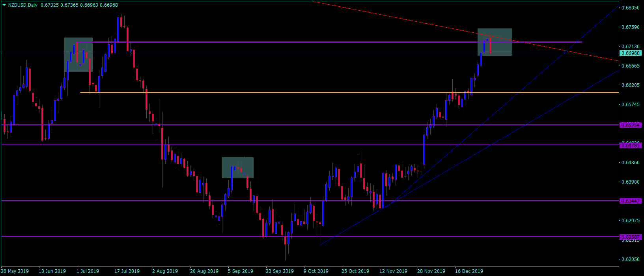The image size is (644, 276).
Task: Click the open price value 0.67325
Action: click(49, 5)
